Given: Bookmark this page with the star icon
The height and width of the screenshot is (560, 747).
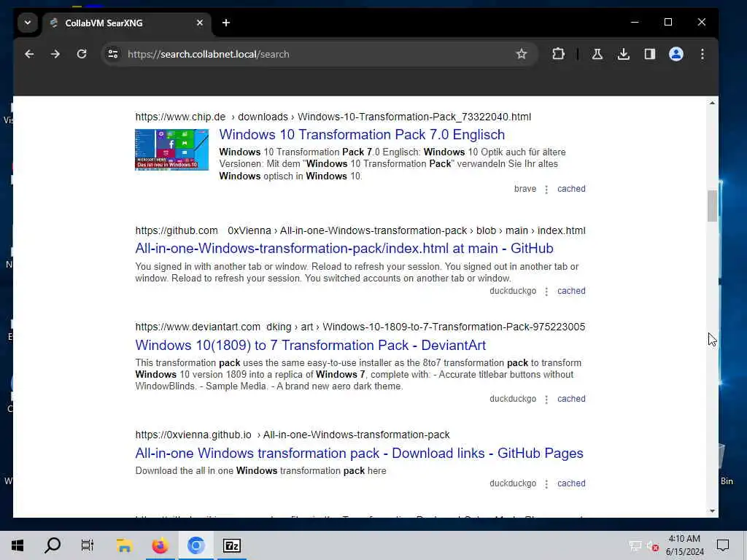Looking at the screenshot, I should click(522, 54).
